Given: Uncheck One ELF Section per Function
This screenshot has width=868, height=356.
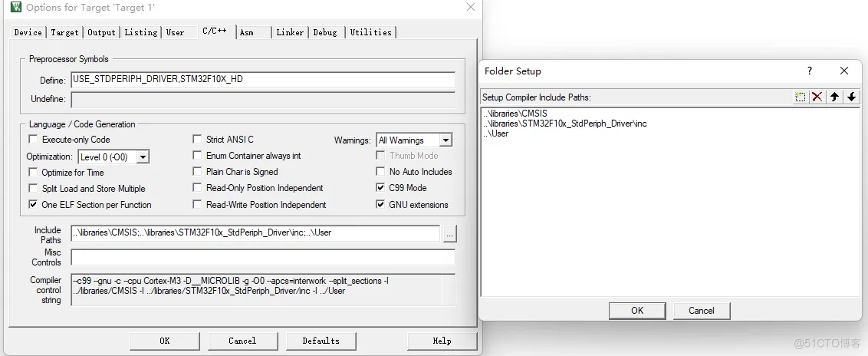Looking at the screenshot, I should tap(33, 204).
